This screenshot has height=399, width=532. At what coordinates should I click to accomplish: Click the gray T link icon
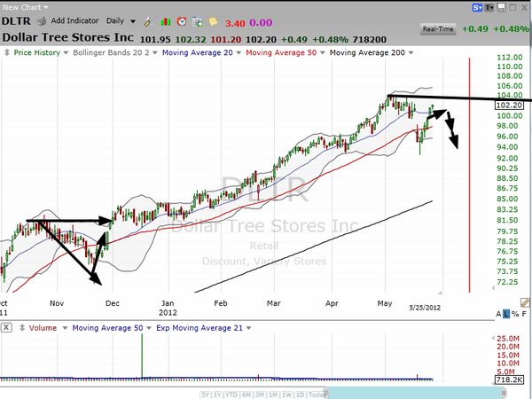tap(489, 7)
